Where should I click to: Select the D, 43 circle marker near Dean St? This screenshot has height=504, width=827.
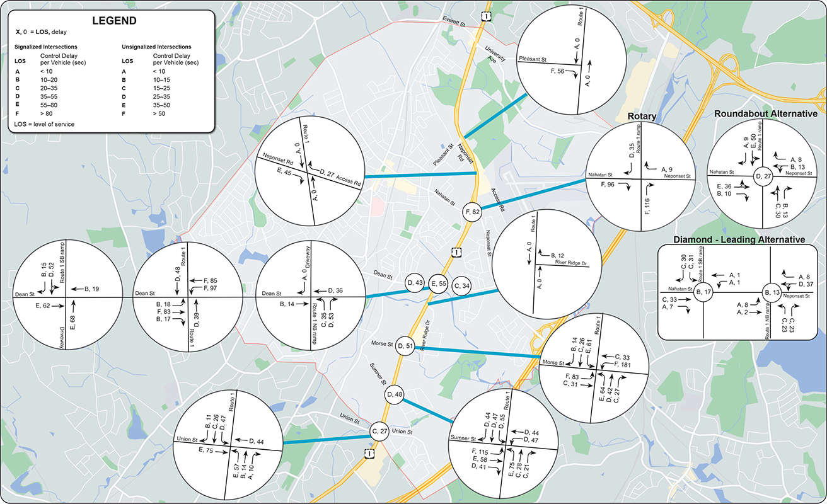pos(413,283)
